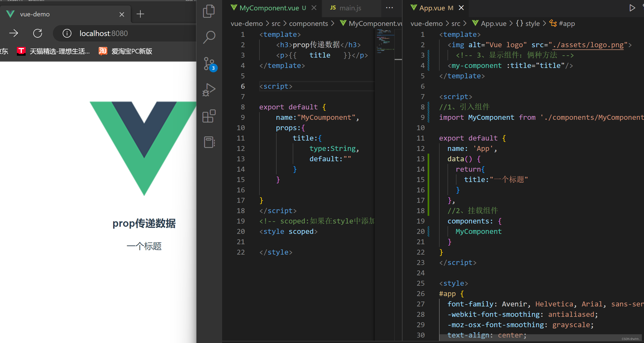Click line number 13 in App.vue
Image resolution: width=644 pixels, height=343 pixels.
coord(421,159)
